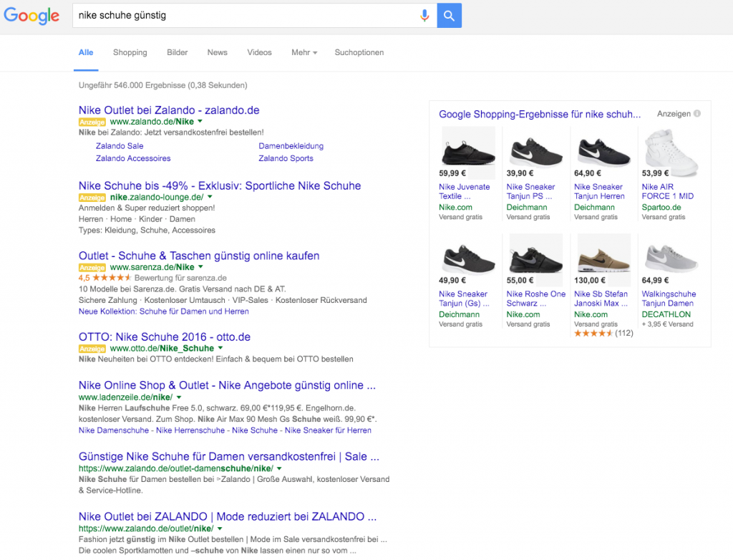Open the Nike Damenschuhe sublink
This screenshot has width=733, height=560.
coord(114,430)
